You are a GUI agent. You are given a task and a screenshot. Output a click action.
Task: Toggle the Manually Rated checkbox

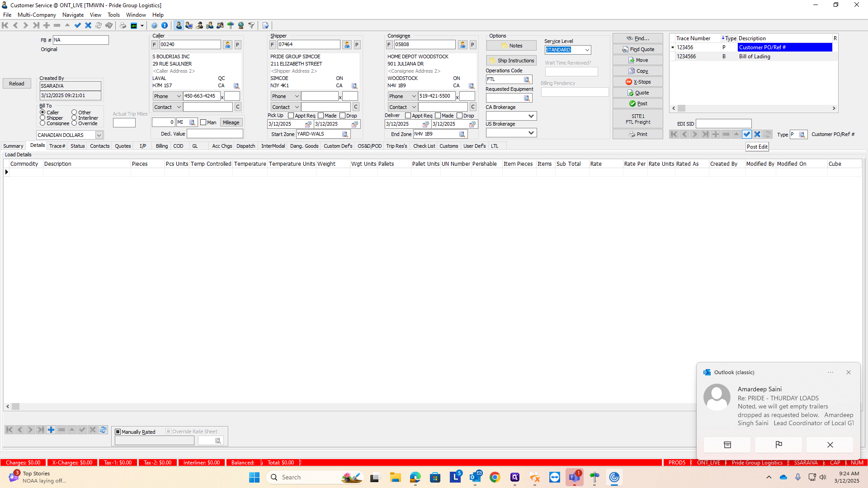[118, 432]
